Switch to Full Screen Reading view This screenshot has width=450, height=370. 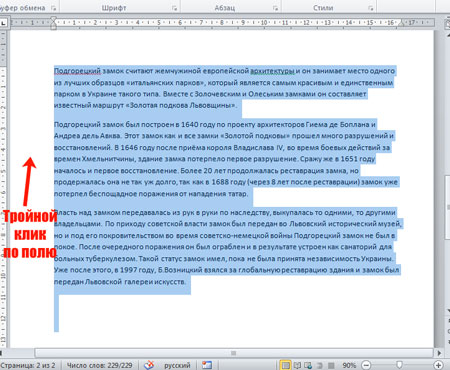click(297, 365)
